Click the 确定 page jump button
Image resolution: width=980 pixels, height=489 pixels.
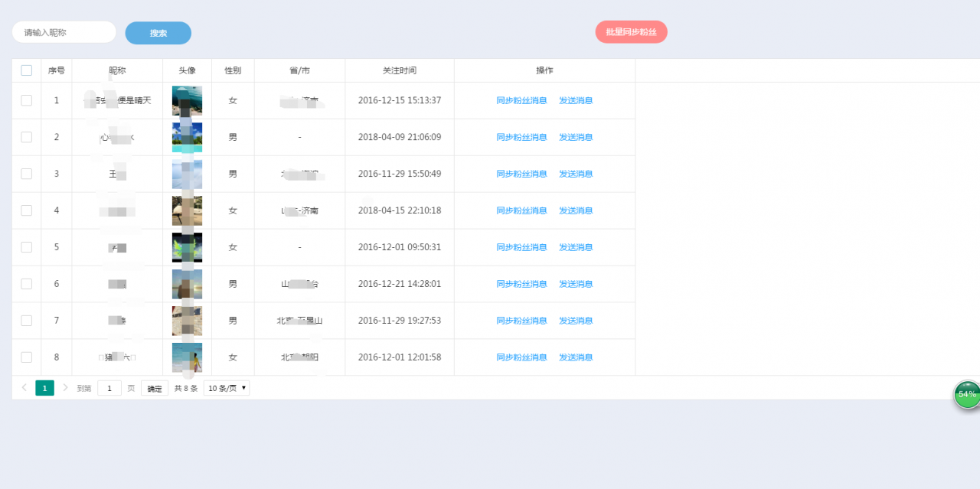click(154, 388)
